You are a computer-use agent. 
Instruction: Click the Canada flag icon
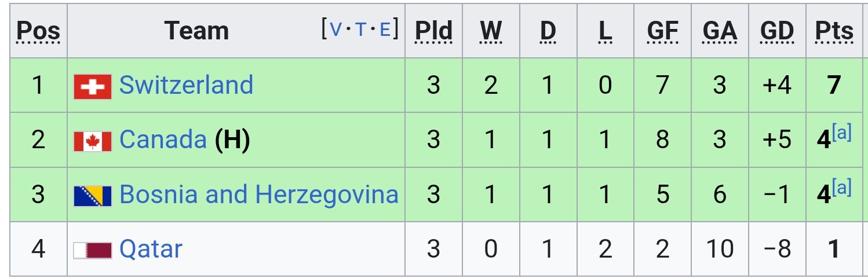(93, 141)
